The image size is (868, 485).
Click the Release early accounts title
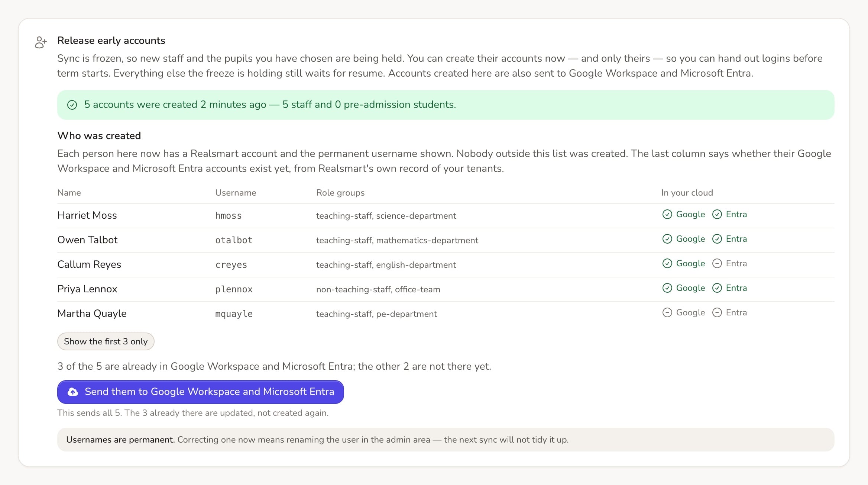111,41
